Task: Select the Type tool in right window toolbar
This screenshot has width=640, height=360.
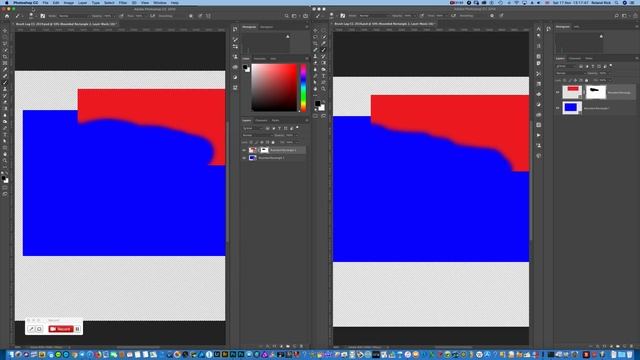Action: point(324,76)
